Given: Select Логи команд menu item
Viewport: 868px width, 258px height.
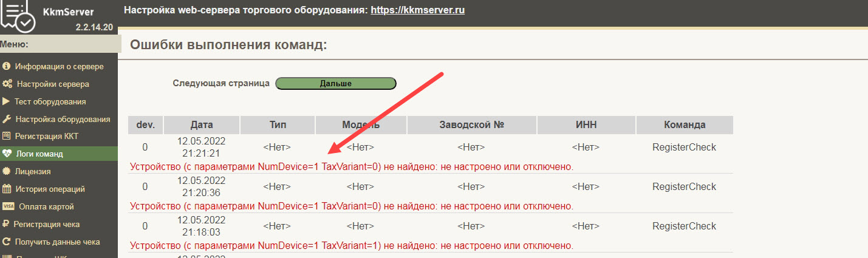Looking at the screenshot, I should tap(60, 154).
